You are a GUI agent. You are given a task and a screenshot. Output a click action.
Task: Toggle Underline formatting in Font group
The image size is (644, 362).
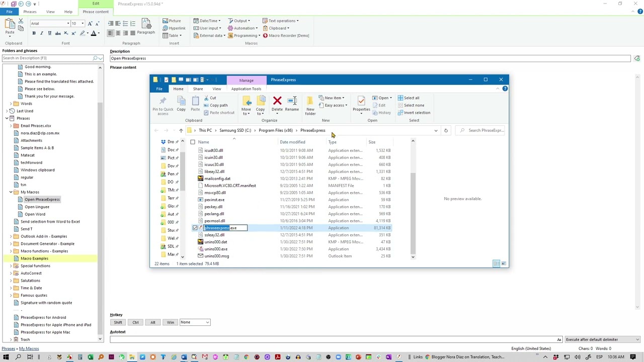[49, 33]
